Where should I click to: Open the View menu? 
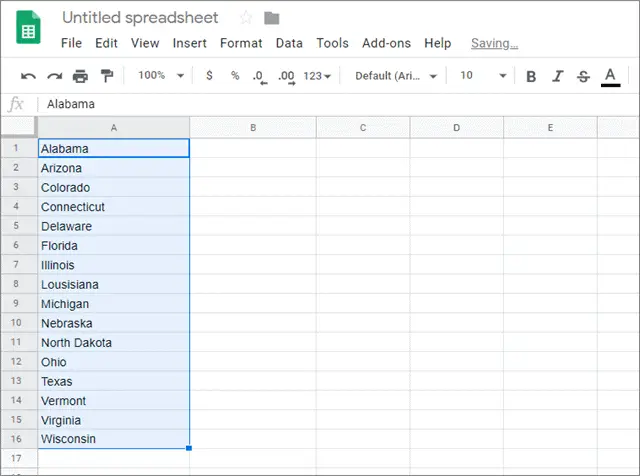click(145, 43)
